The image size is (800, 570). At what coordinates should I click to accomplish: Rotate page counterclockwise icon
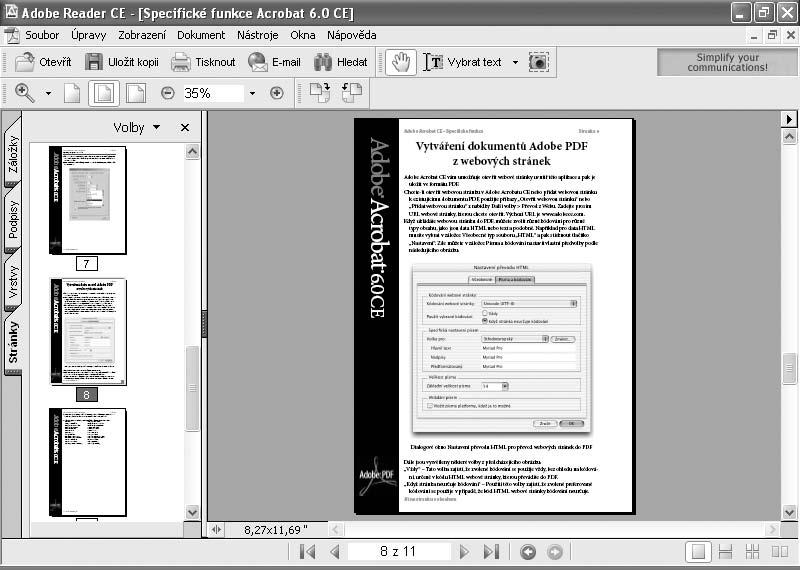[352, 93]
